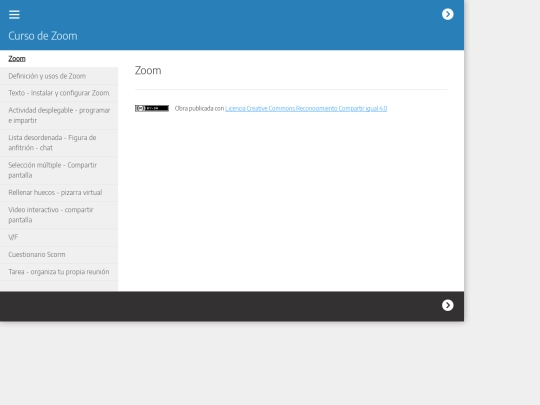
Task: Open the hamburger menu icon
Action: pyautogui.click(x=14, y=14)
